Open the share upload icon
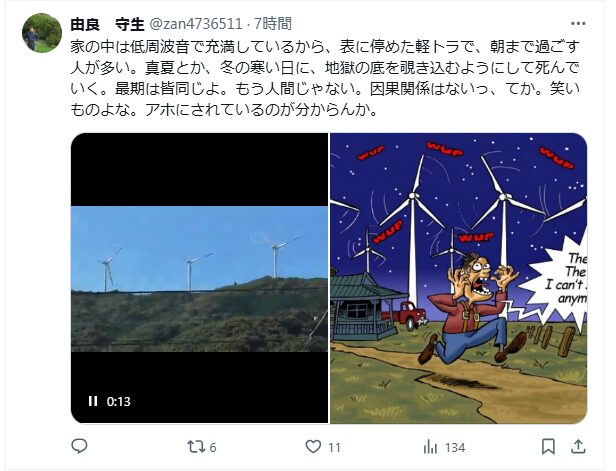This screenshot has height=471, width=616. point(578,446)
